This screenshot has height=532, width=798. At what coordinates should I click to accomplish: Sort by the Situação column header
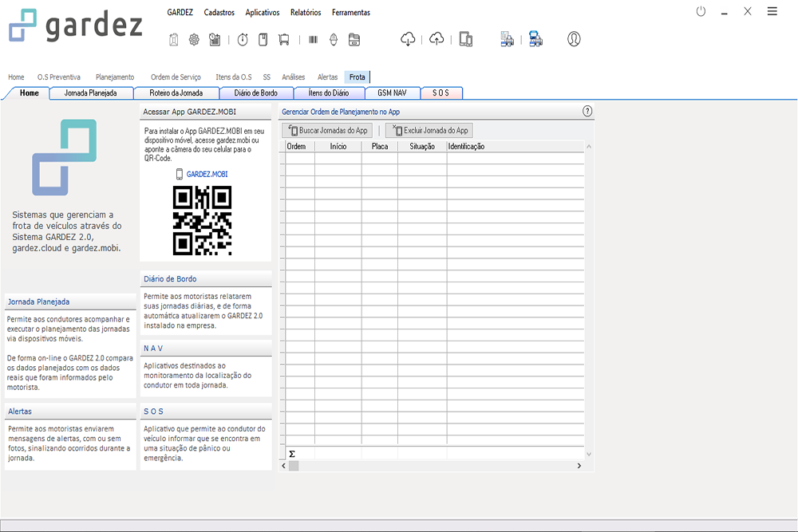(x=422, y=147)
